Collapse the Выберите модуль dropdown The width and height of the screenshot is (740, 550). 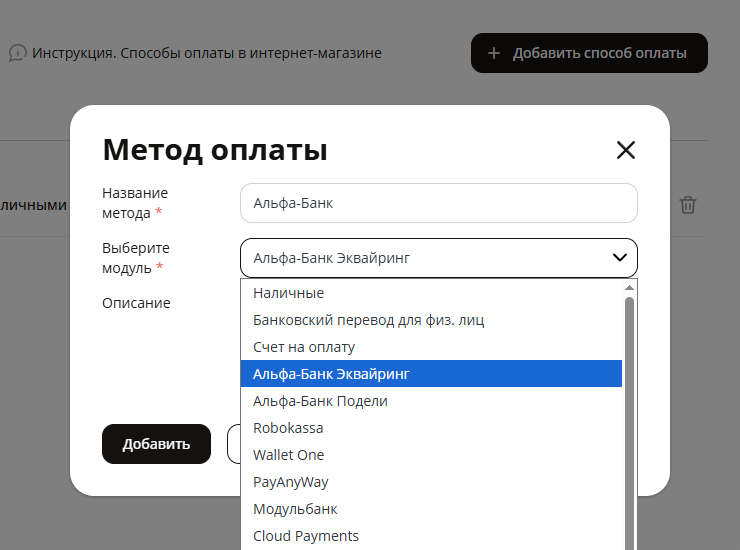[439, 258]
